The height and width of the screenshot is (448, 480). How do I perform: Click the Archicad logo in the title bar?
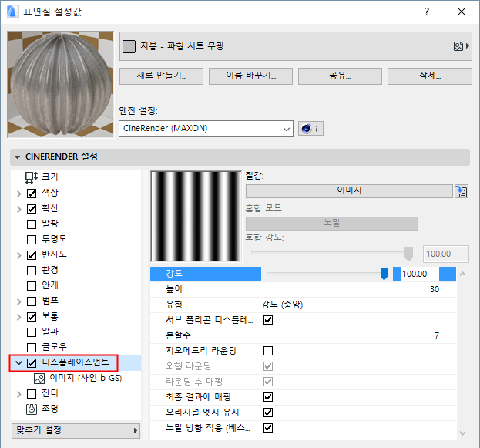[x=12, y=12]
